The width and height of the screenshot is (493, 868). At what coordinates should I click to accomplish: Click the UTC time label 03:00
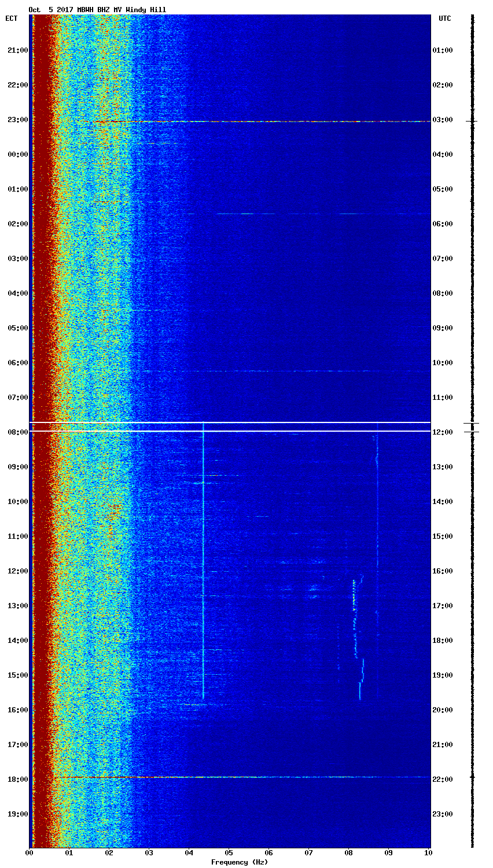[x=443, y=120]
